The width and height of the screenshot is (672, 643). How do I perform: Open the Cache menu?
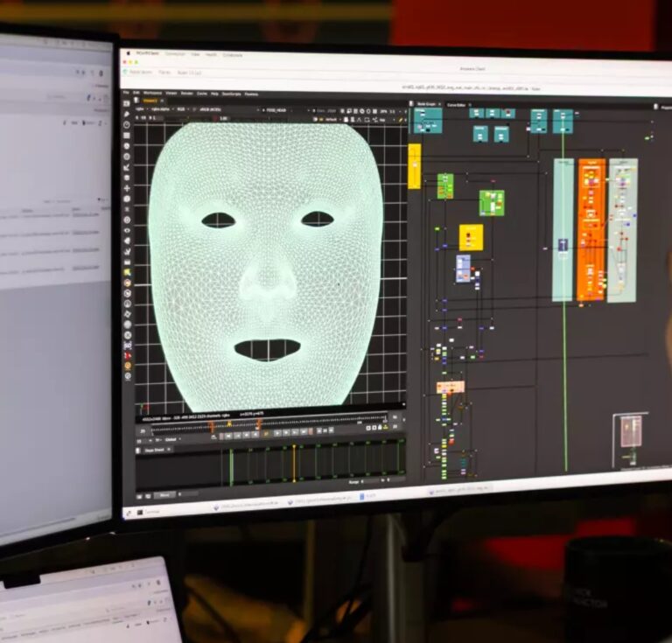point(202,94)
